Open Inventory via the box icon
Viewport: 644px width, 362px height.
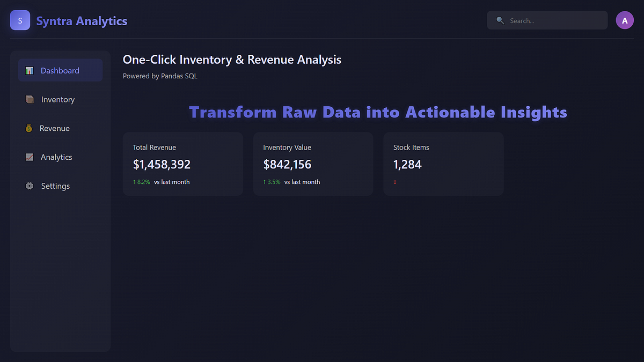point(29,99)
